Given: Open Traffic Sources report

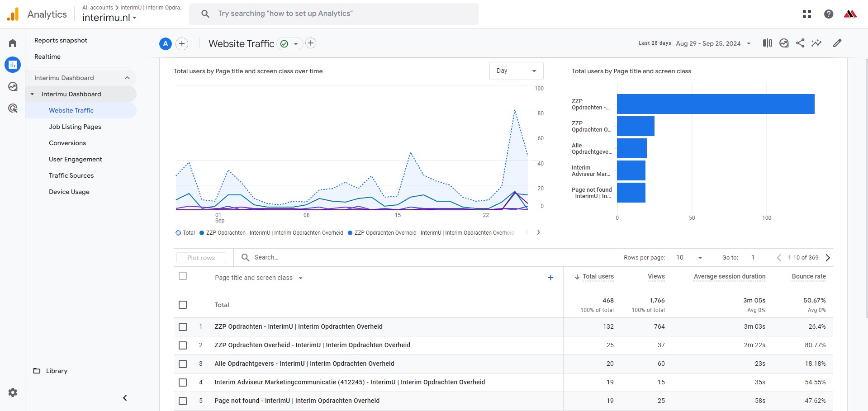Looking at the screenshot, I should [x=71, y=175].
